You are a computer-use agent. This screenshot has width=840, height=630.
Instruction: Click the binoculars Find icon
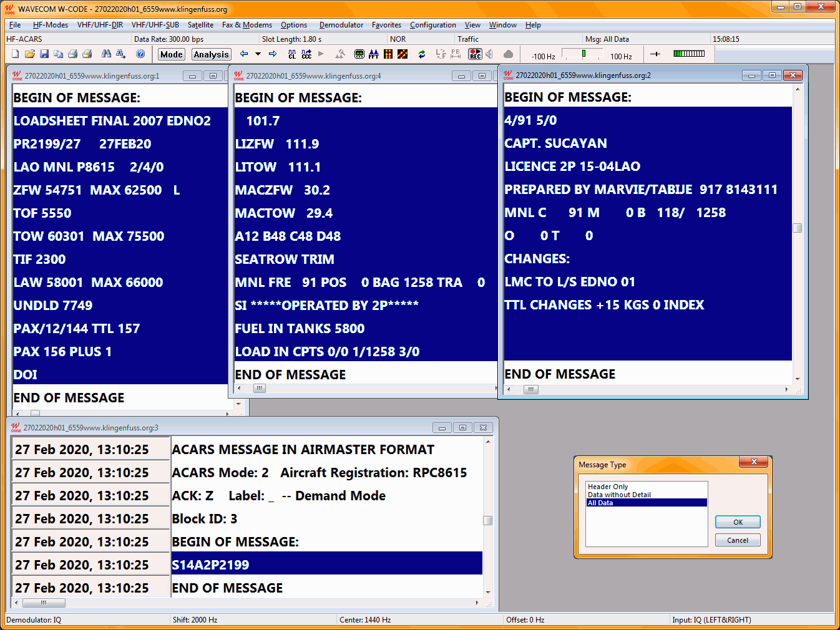tap(106, 54)
